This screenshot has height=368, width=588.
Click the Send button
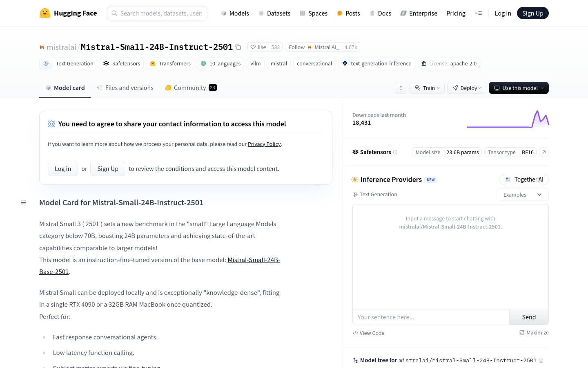click(529, 317)
